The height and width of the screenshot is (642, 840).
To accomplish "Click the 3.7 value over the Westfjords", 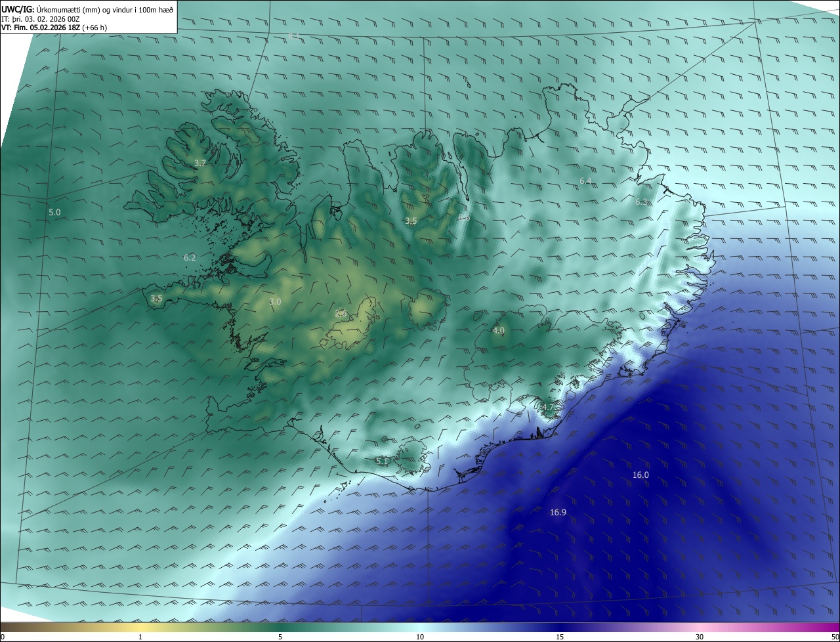I will click(x=200, y=163).
